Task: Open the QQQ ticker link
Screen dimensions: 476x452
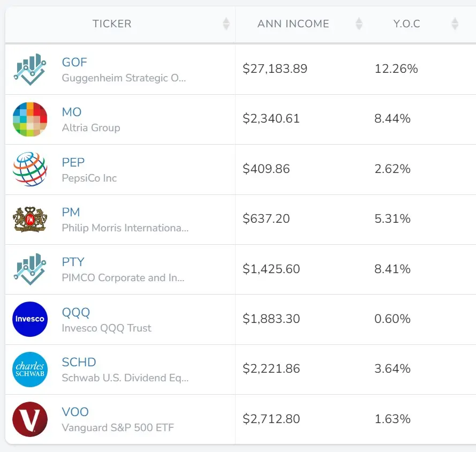Action: (x=76, y=312)
